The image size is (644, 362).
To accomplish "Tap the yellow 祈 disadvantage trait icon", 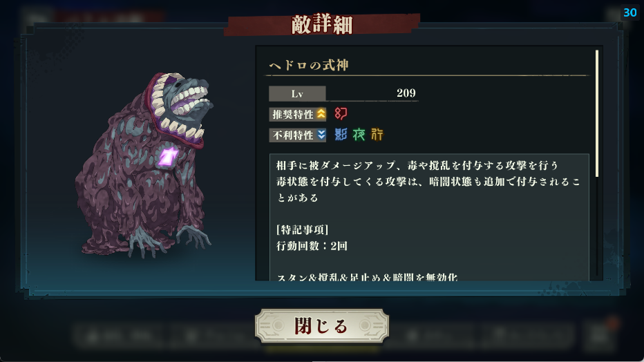I will tap(377, 134).
